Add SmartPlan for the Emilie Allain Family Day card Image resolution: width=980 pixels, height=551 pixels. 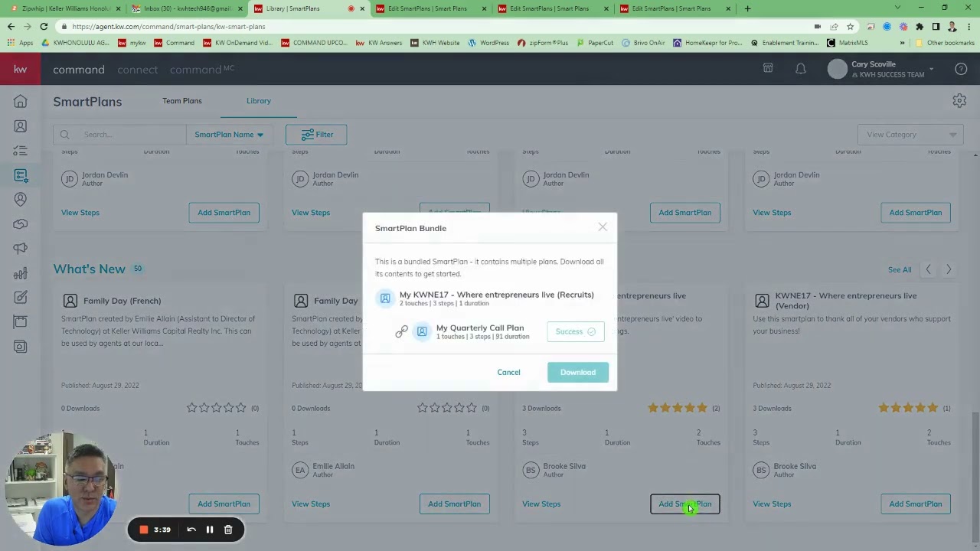pos(455,504)
